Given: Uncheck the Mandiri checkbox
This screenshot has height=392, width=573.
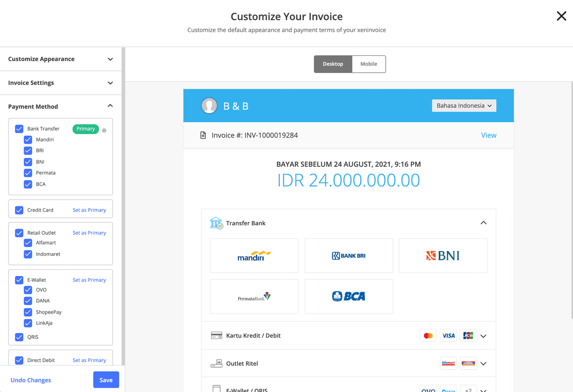Looking at the screenshot, I should click(28, 140).
